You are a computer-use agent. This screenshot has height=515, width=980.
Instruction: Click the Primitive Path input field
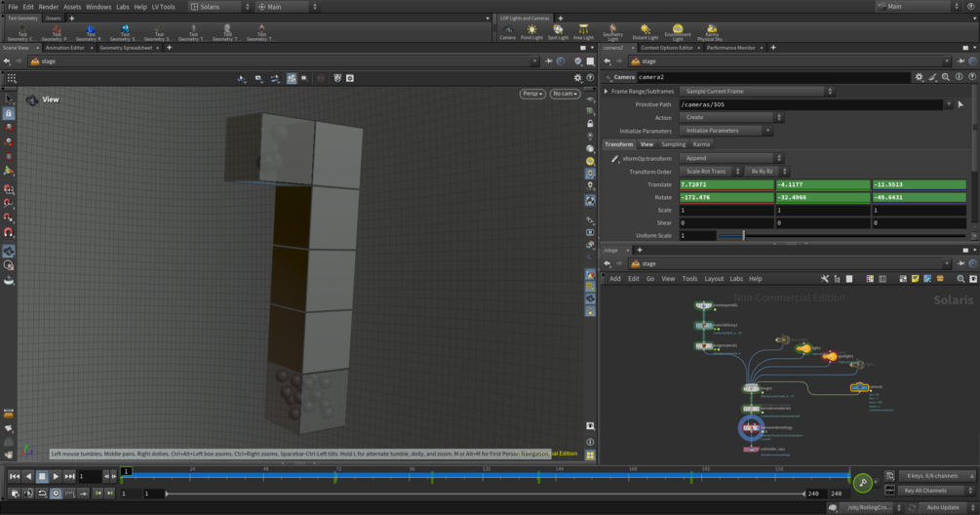[812, 104]
